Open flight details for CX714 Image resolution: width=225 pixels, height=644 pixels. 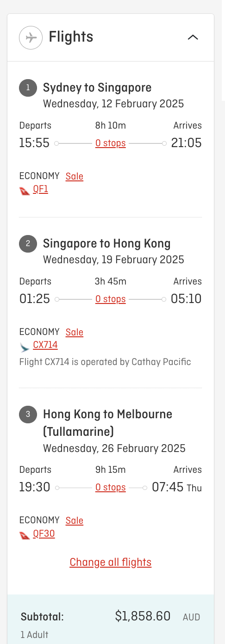(45, 345)
